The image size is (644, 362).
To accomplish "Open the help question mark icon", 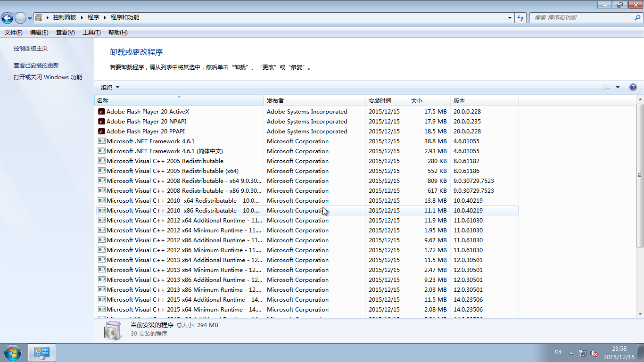I will (x=633, y=87).
